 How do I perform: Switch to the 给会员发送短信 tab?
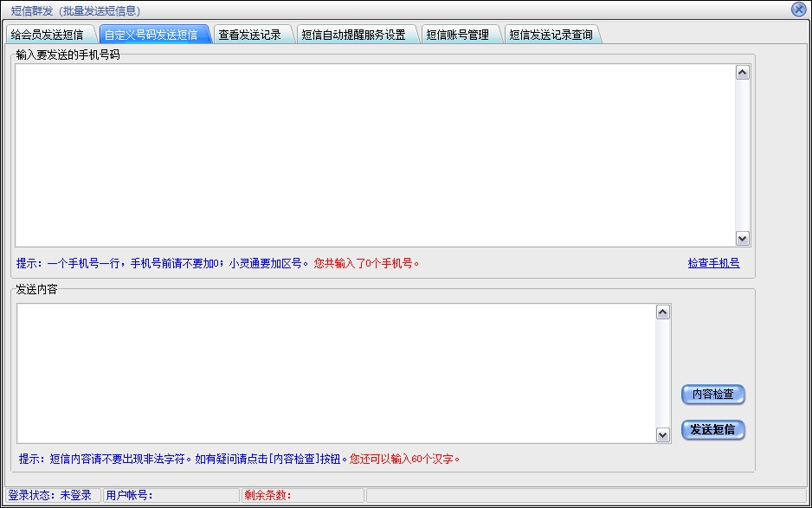pos(48,35)
